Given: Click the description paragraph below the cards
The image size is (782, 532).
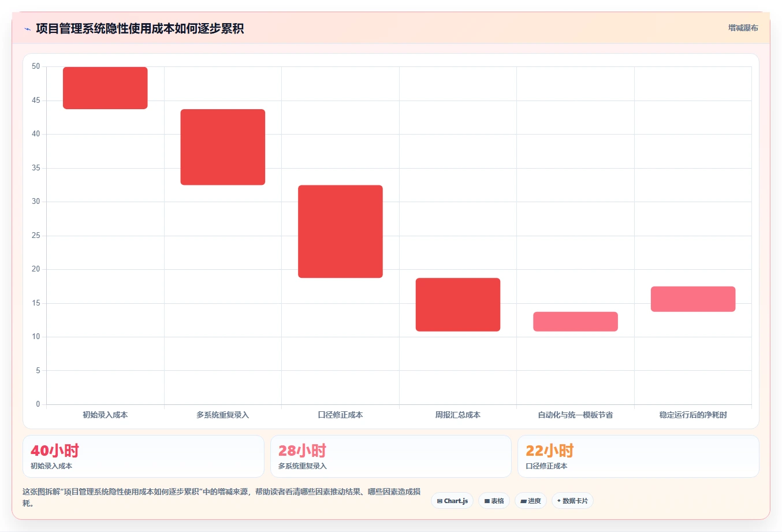Looking at the screenshot, I should (x=222, y=497).
